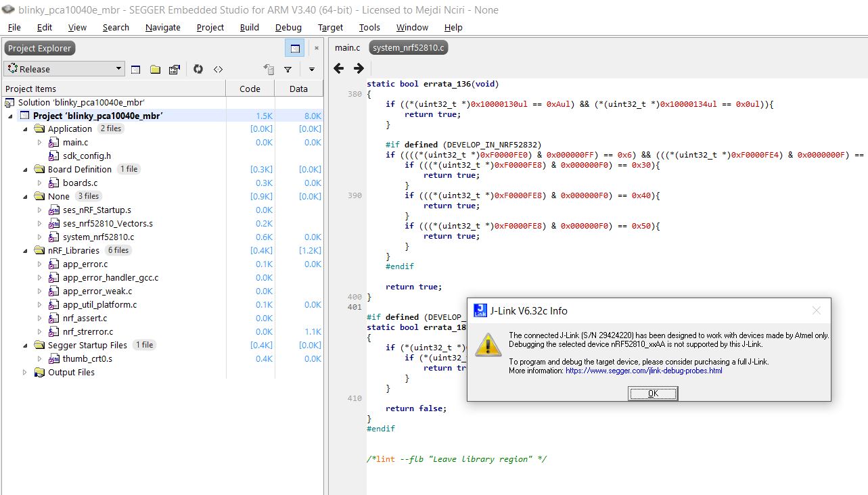Open the Search menu
Viewport: 868px width, 495px height.
[x=116, y=27]
